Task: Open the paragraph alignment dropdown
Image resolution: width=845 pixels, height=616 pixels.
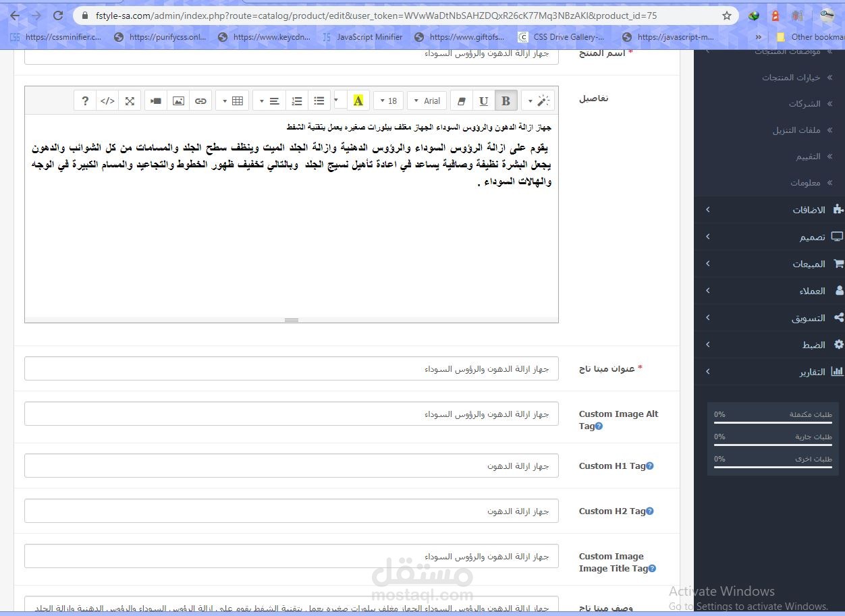Action: (269, 101)
